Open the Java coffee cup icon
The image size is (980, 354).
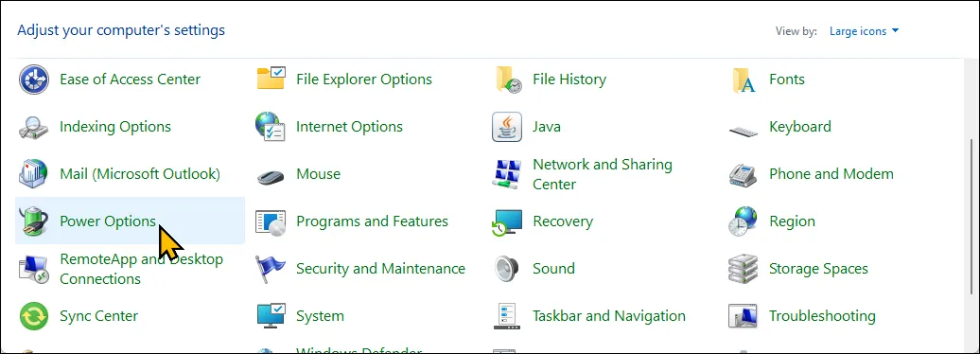point(507,127)
